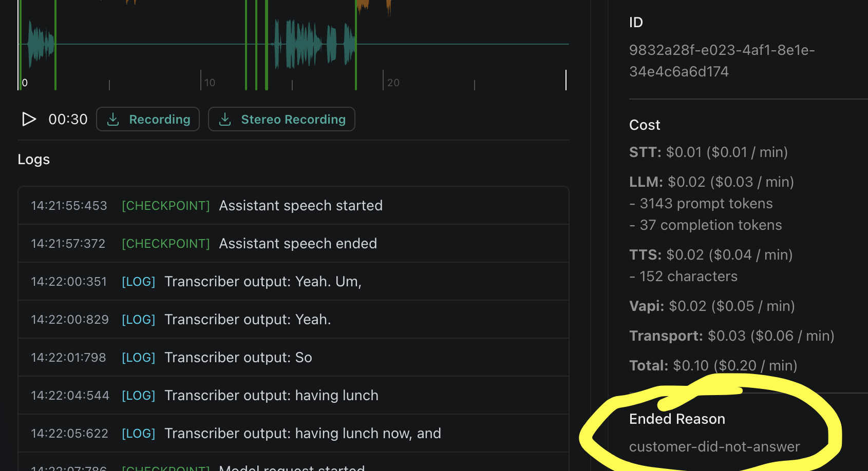Click the customer-did-not-answer ended reason

(714, 446)
